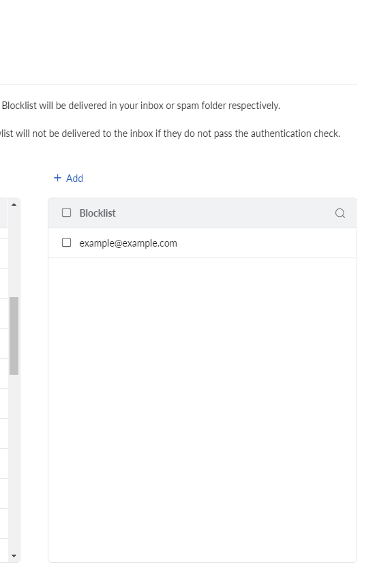The image size is (377, 588).
Task: Click blank area above the description text
Action: [178, 42]
